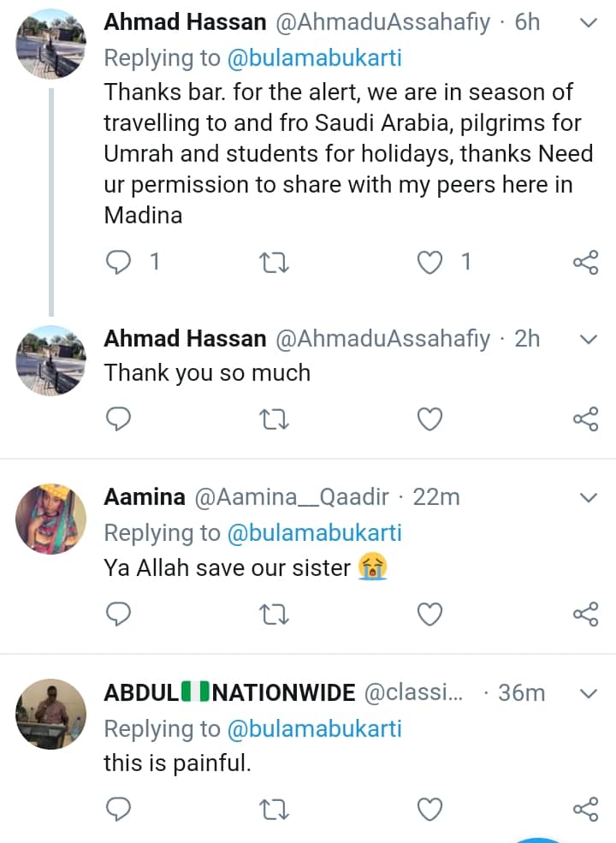Open @bulamabukarti link in Aamina's reply

[x=314, y=533]
